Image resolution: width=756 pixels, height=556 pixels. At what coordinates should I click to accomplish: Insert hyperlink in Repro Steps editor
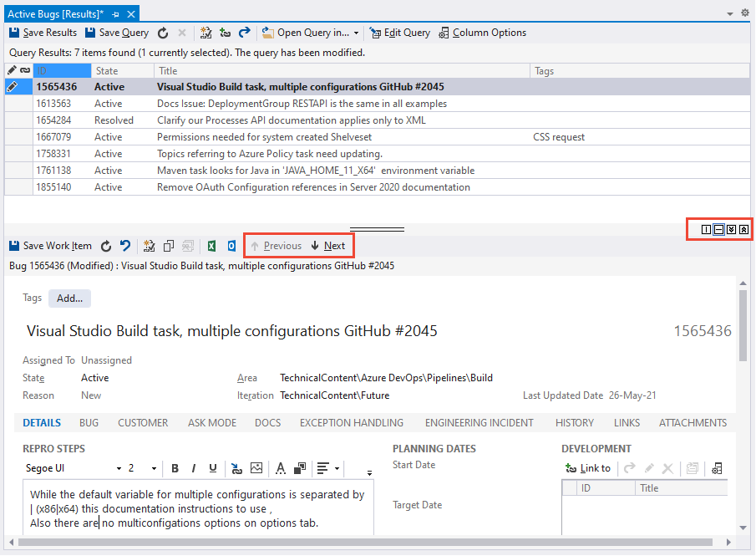tap(236, 469)
